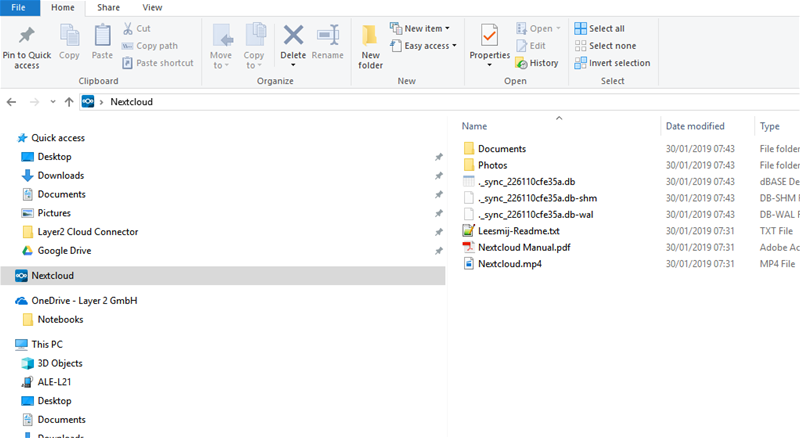Open the File menu

coord(19,7)
